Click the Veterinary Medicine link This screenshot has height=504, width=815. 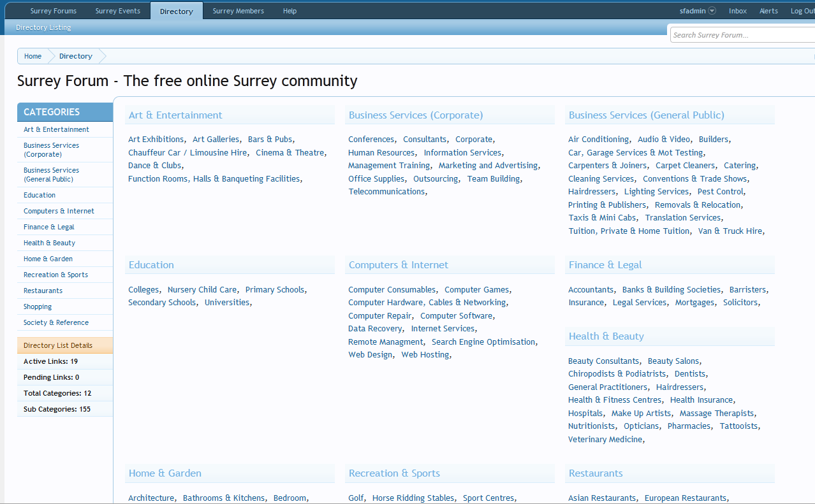[x=605, y=440]
